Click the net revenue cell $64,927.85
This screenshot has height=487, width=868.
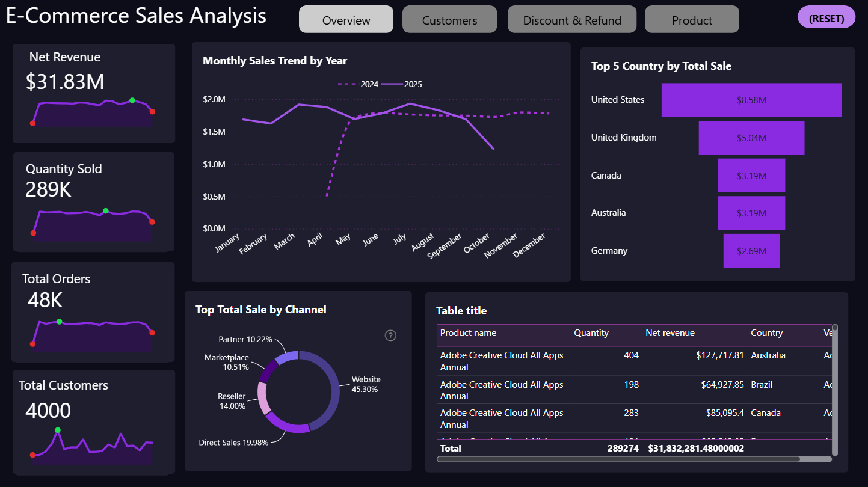(722, 384)
